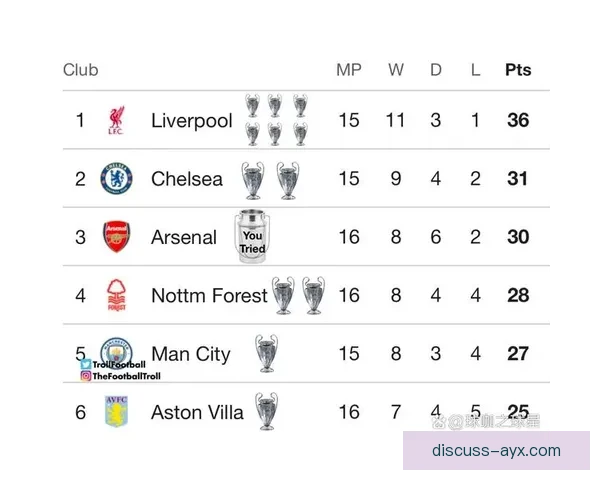
Task: Click the Club column header
Action: 81,70
